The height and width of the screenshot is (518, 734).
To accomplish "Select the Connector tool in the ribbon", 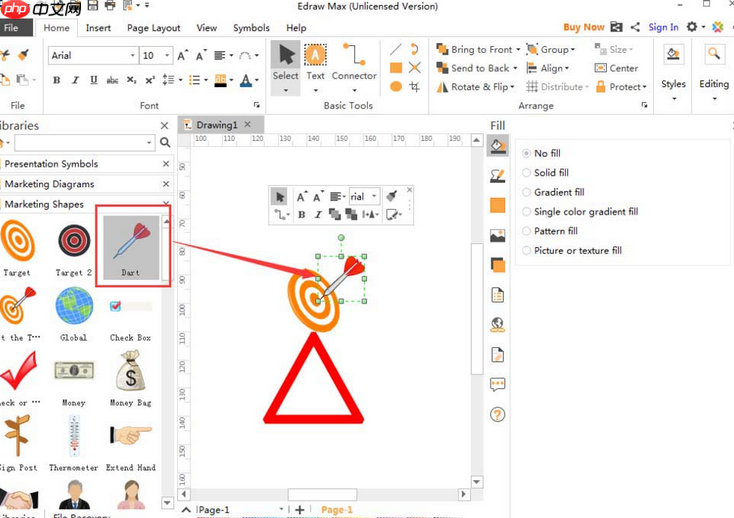I will point(354,61).
